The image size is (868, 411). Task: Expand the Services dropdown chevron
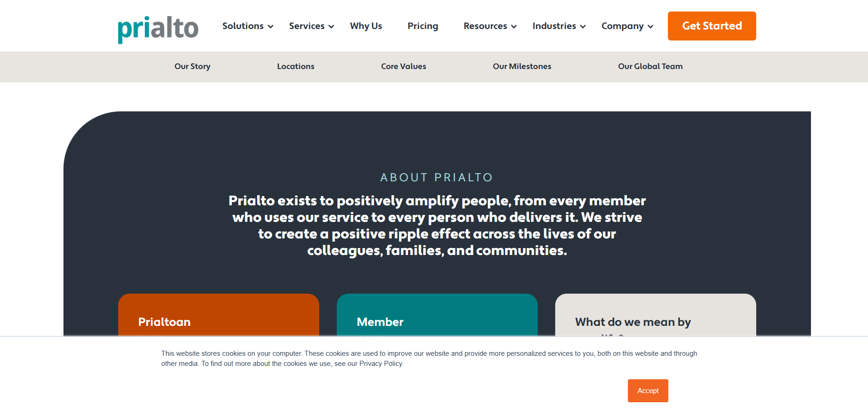331,27
